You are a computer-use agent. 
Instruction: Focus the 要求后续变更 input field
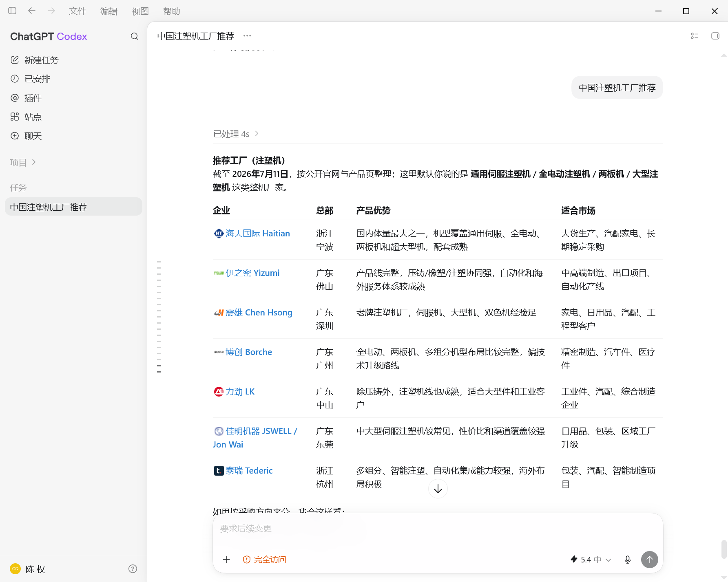click(438, 529)
